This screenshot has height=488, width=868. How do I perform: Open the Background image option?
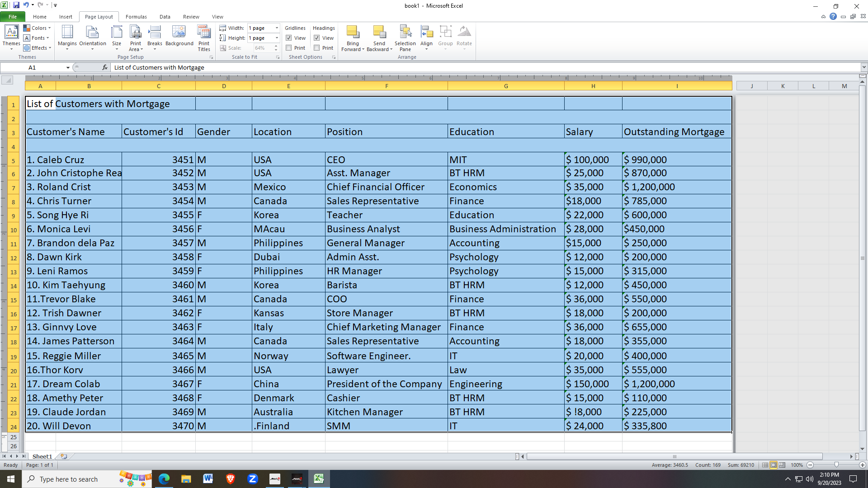[179, 37]
